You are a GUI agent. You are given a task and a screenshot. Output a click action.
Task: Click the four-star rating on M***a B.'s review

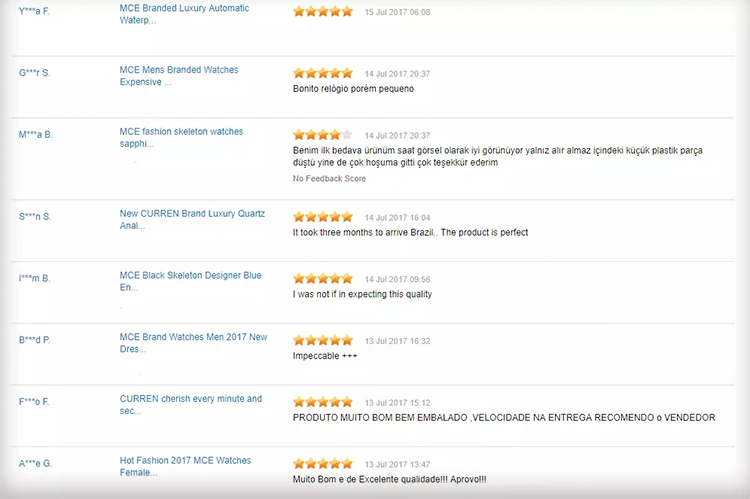(322, 135)
